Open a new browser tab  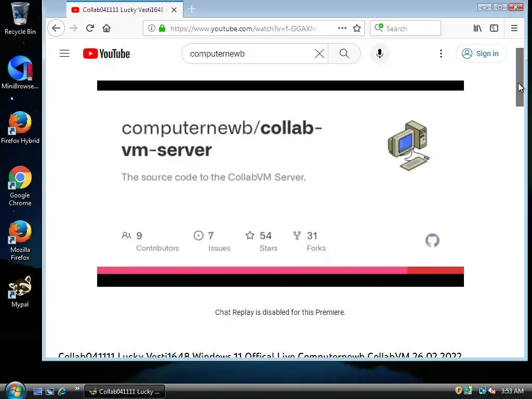[x=192, y=9]
